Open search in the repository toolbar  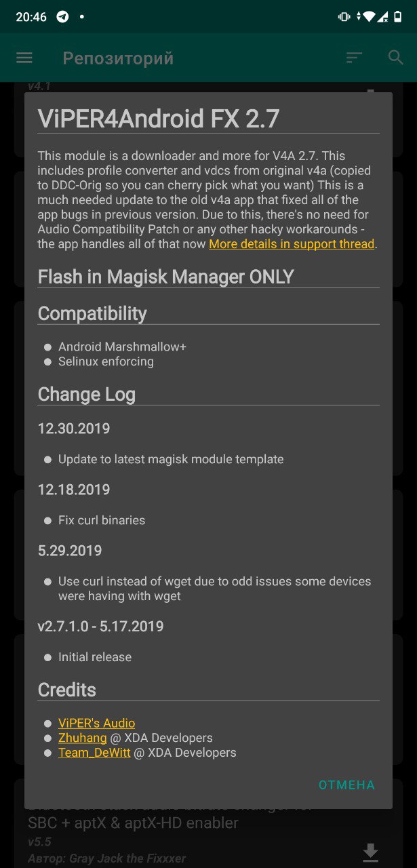coord(396,58)
